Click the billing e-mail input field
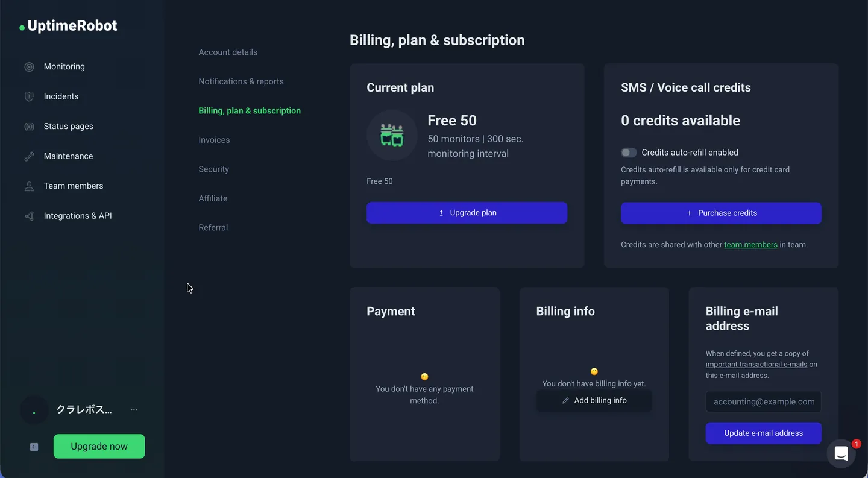868x478 pixels. 763,401
